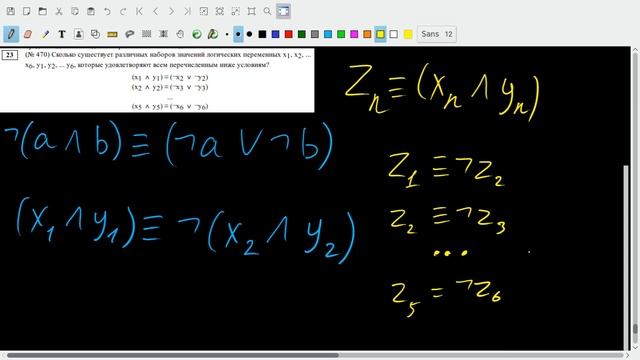
Task: Select the lasso Select Region tool
Action: (x=129, y=34)
